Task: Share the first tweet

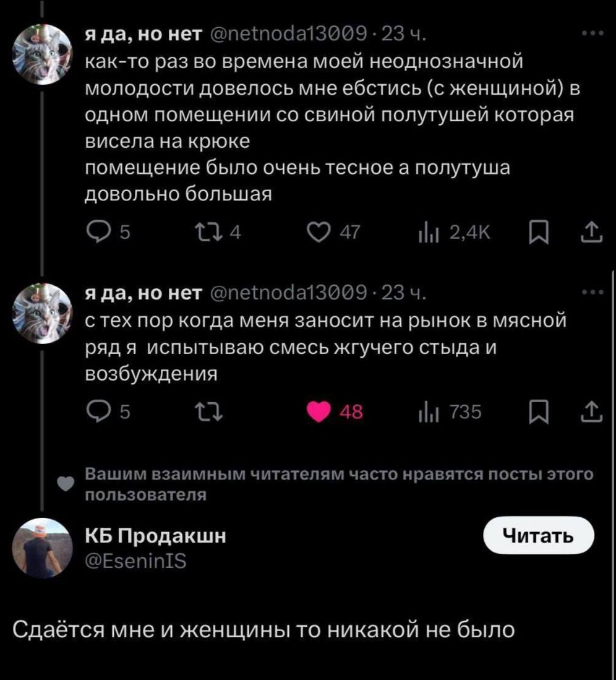Action: [592, 233]
